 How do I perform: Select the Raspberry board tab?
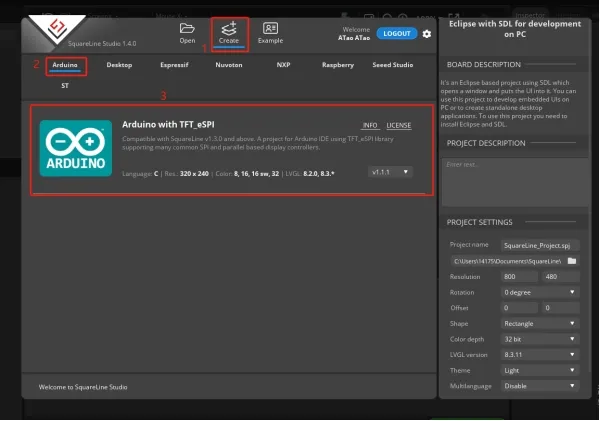(x=337, y=65)
